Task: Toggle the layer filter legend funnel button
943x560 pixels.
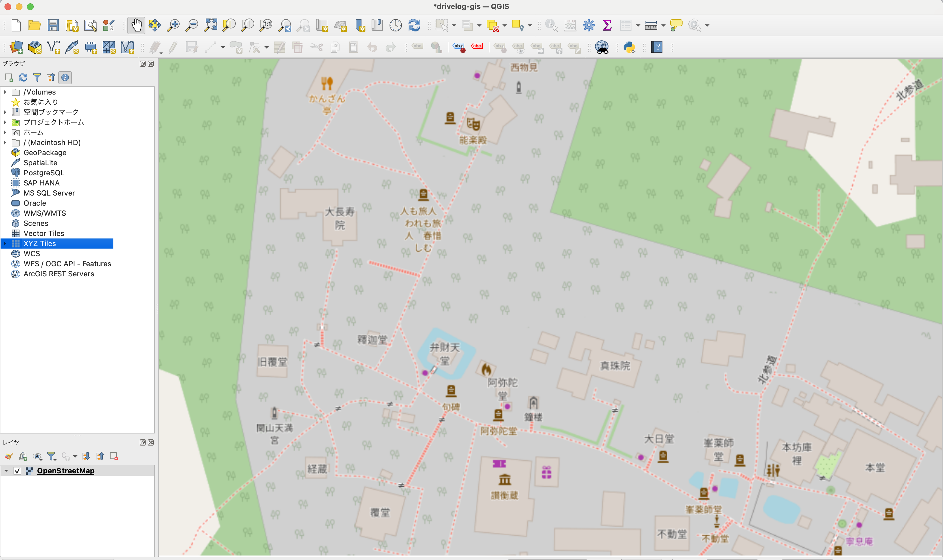Action: 51,456
